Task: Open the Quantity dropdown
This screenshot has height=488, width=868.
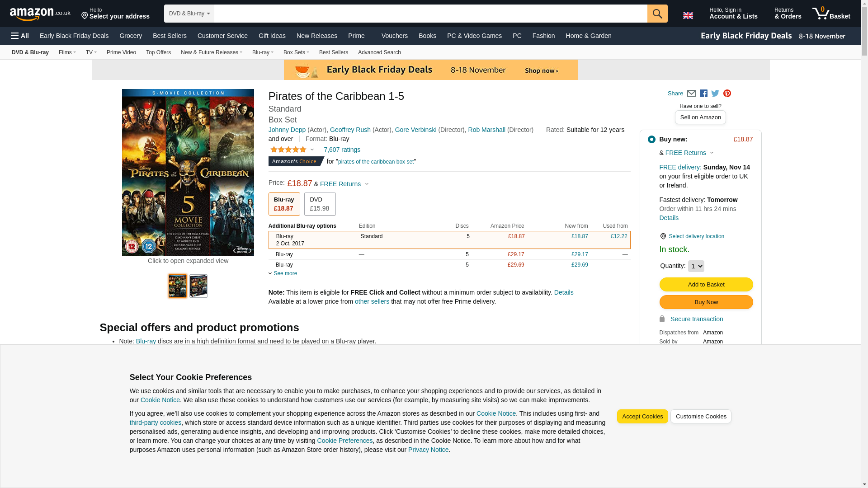Action: tap(696, 266)
